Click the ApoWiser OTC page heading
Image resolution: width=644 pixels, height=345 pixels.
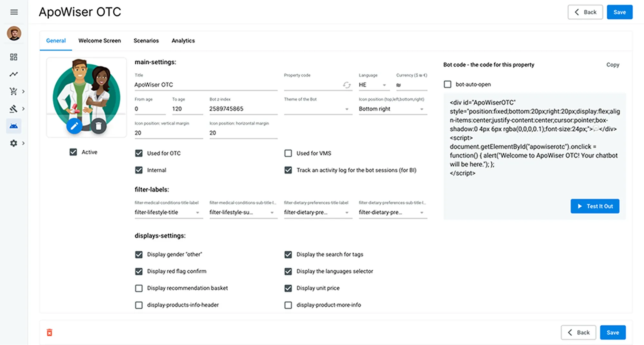coord(80,12)
